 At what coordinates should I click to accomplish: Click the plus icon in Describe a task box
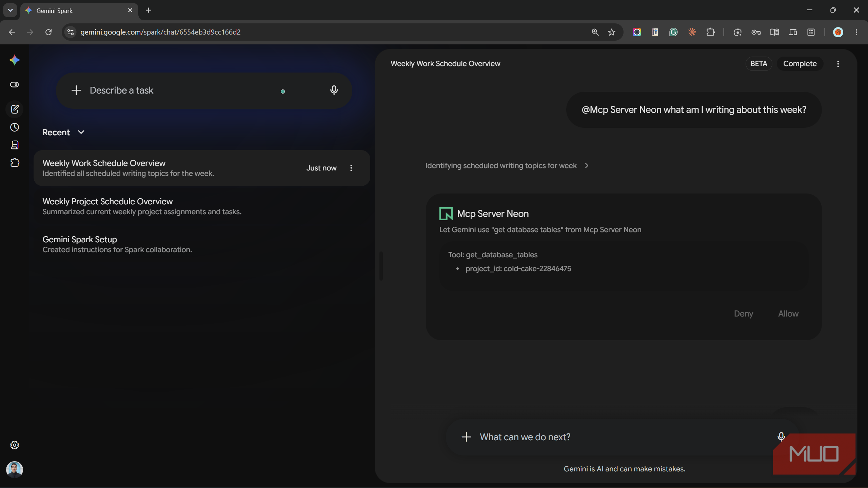tap(76, 90)
